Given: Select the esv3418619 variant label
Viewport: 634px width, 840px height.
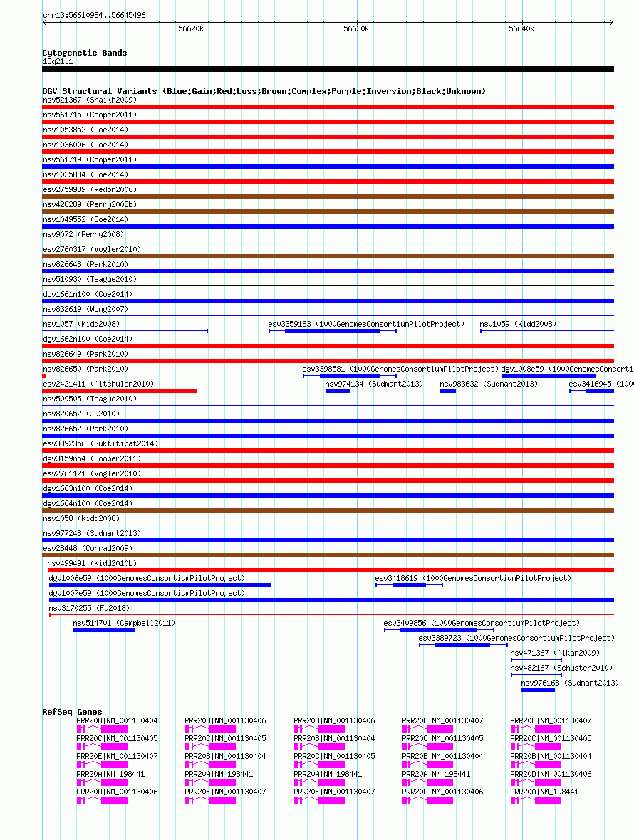Looking at the screenshot, I should [473, 579].
